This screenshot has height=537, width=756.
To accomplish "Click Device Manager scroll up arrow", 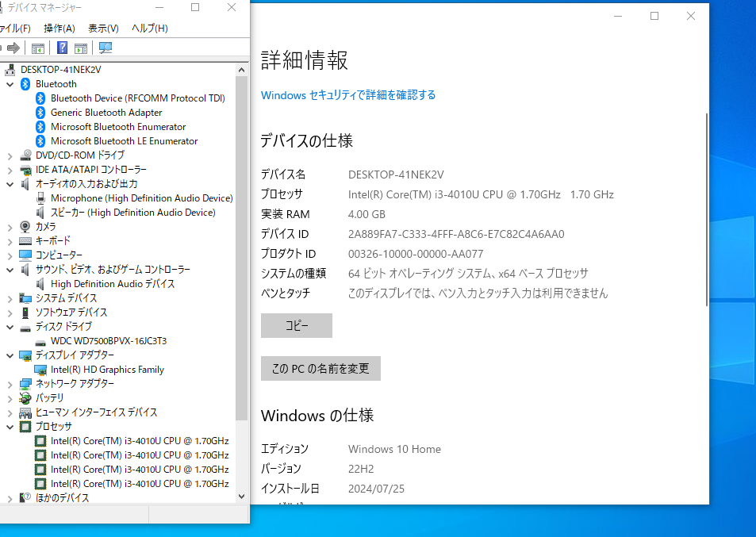I will [x=241, y=70].
